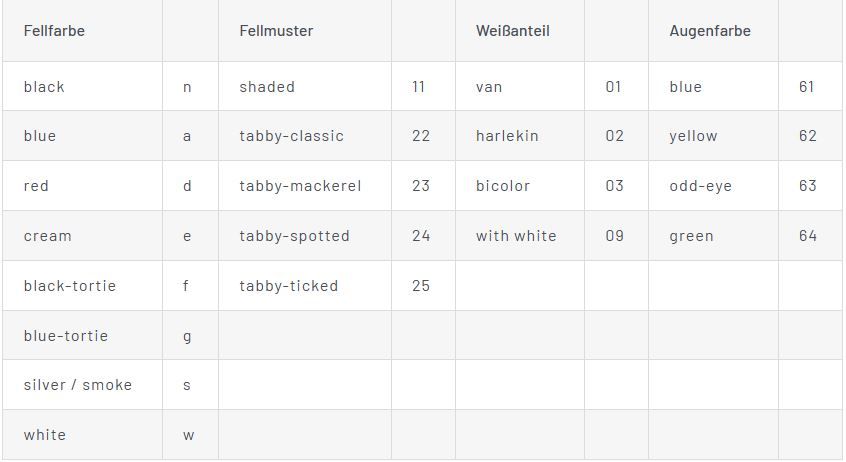Click the silver / smoke cell
Screen dimensions: 846x462
click(x=78, y=385)
